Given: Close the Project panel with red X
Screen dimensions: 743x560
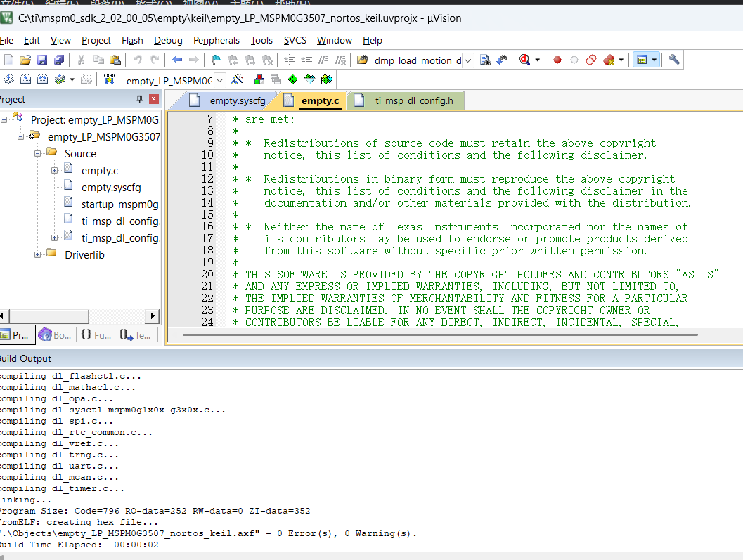Looking at the screenshot, I should pos(153,99).
